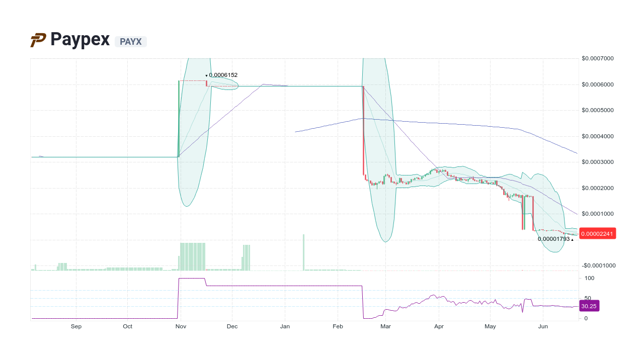Click the Paypex logo icon
This screenshot has height=362, width=644.
pos(37,40)
